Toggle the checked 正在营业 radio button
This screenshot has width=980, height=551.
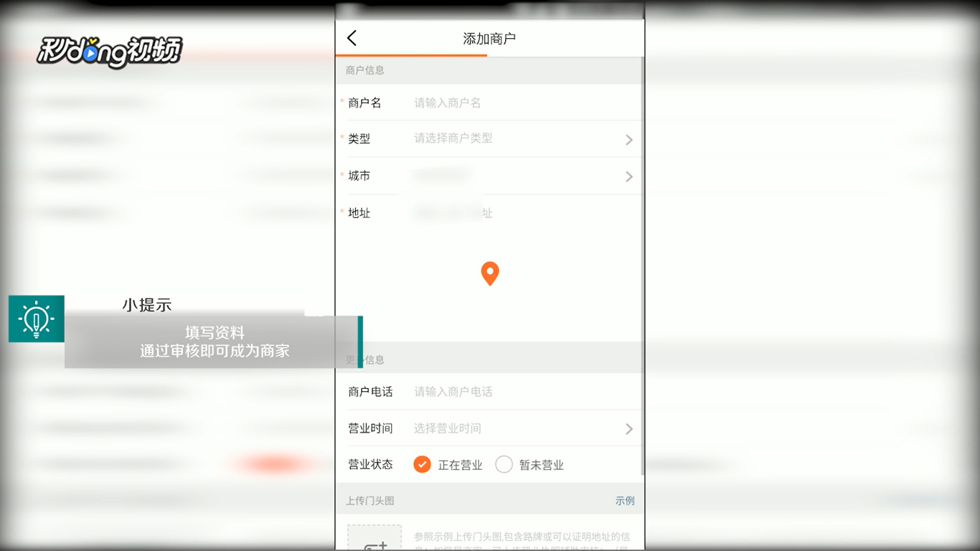pos(422,464)
